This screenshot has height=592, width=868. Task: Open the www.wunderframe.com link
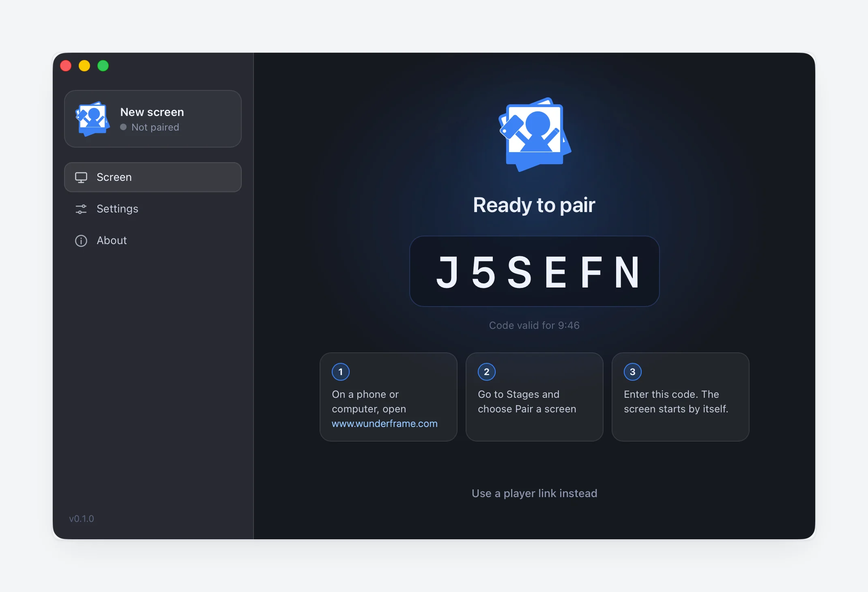click(385, 424)
